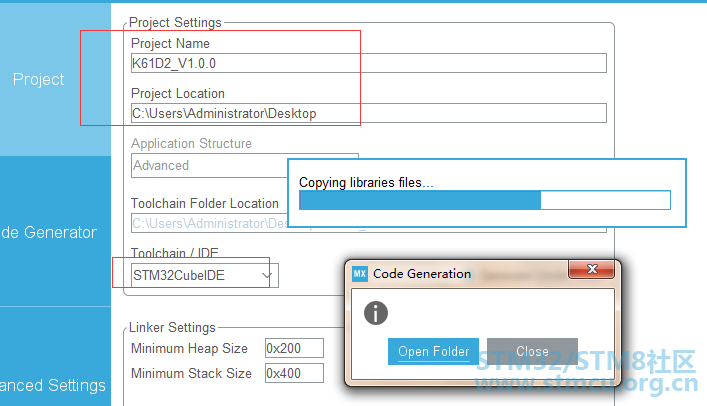The height and width of the screenshot is (406, 707).
Task: Select the Project tab in sidebar
Action: tap(55, 79)
